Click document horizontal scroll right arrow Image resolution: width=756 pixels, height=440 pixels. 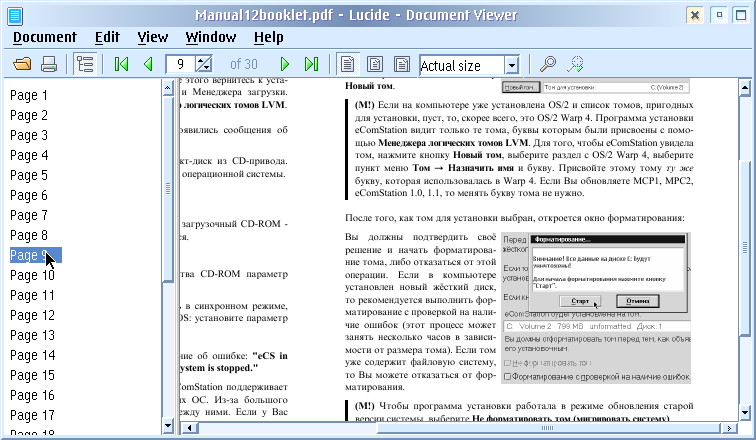729,428
